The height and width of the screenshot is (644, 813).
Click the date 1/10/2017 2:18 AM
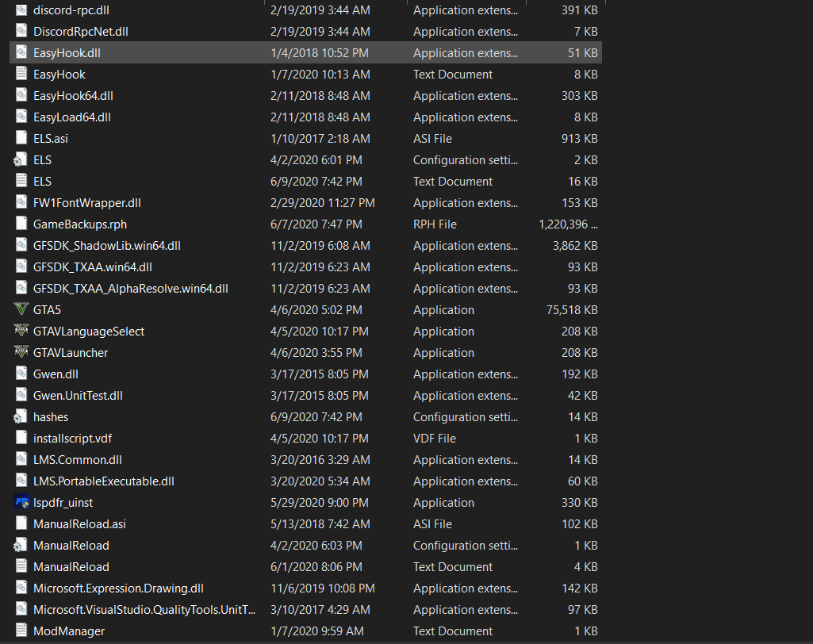(x=320, y=139)
